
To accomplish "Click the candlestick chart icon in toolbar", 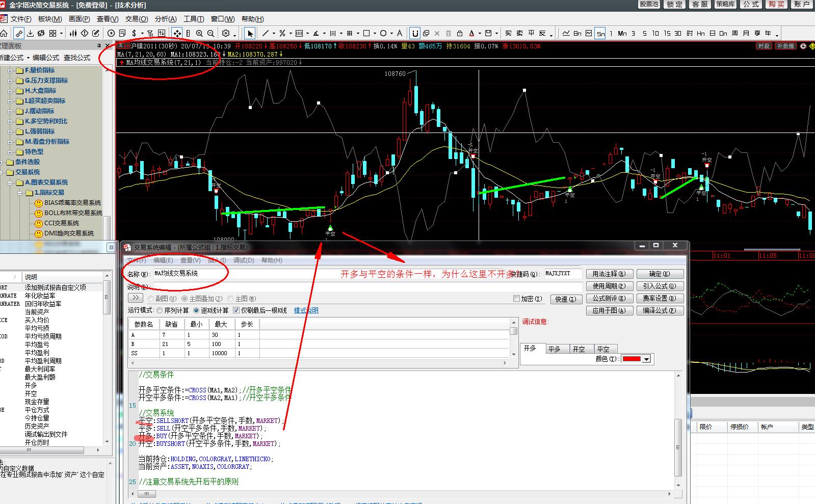I will (73, 34).
